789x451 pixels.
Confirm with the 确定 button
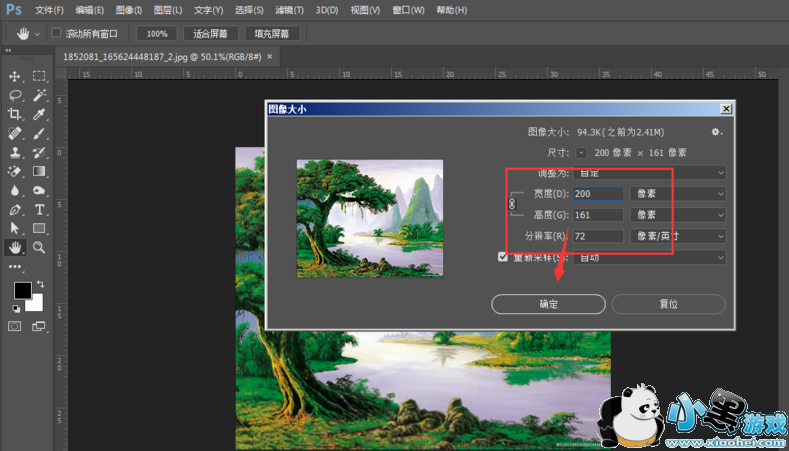pyautogui.click(x=548, y=304)
